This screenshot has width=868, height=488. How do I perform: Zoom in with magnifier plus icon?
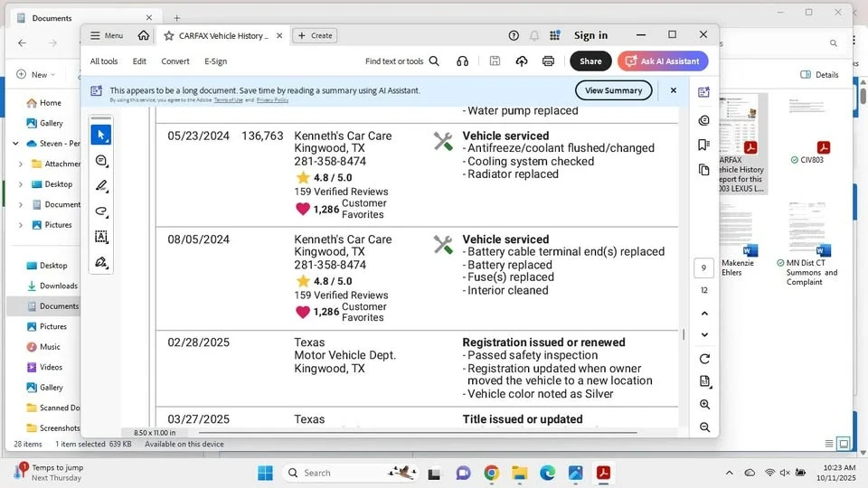pyautogui.click(x=704, y=405)
